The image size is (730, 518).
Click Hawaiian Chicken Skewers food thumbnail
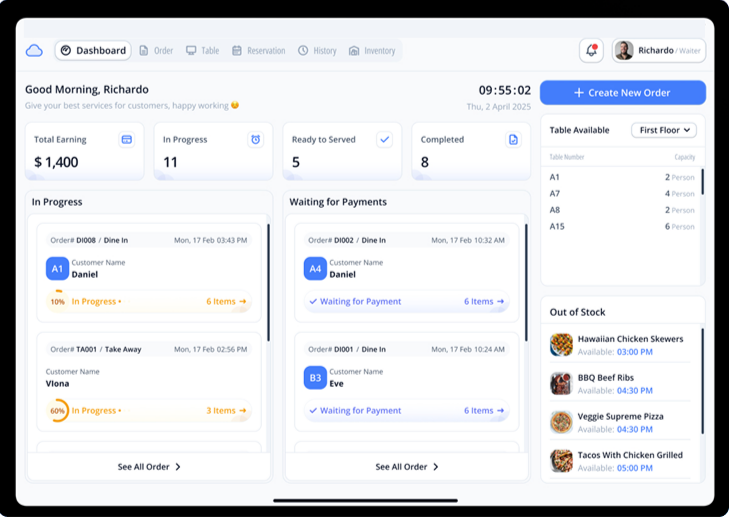coord(561,345)
